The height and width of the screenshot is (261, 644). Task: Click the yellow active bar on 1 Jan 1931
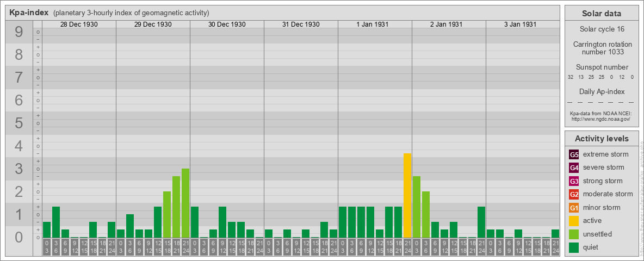tap(407, 195)
